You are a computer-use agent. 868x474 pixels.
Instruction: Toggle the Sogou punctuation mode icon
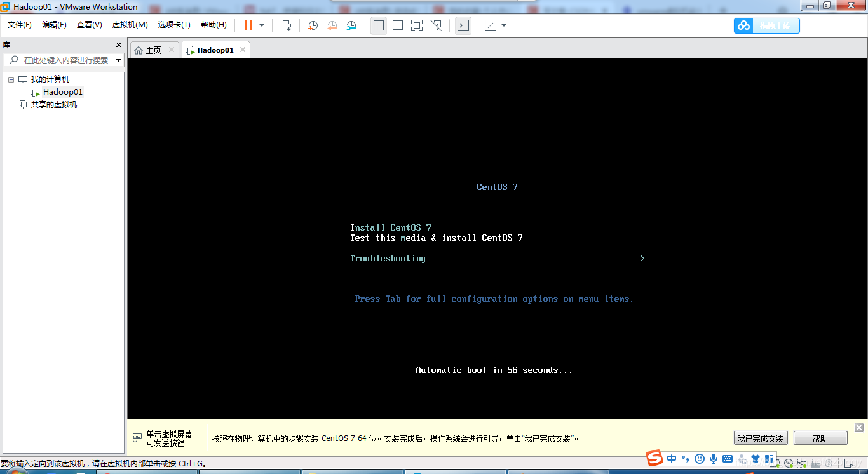685,459
